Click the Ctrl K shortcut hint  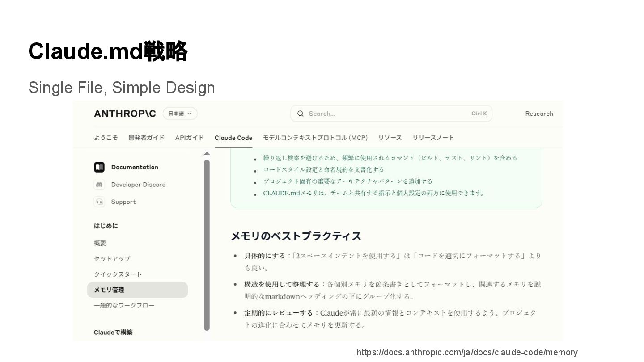point(479,114)
